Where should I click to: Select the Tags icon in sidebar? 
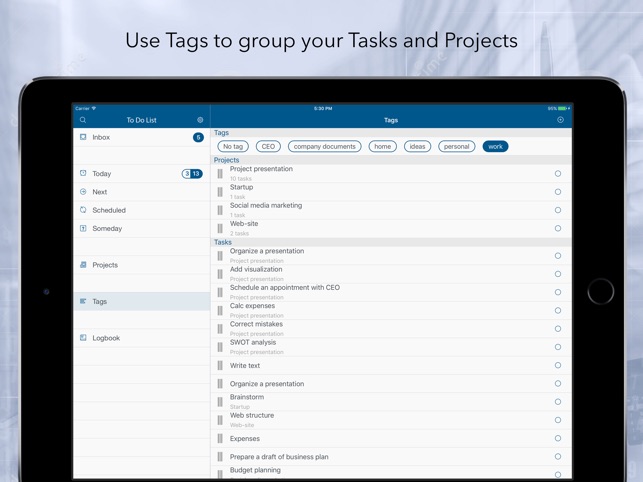(x=83, y=301)
